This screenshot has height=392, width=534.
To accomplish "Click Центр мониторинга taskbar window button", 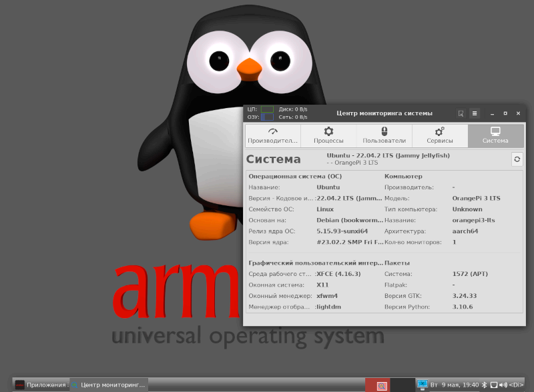I will pyautogui.click(x=108, y=385).
